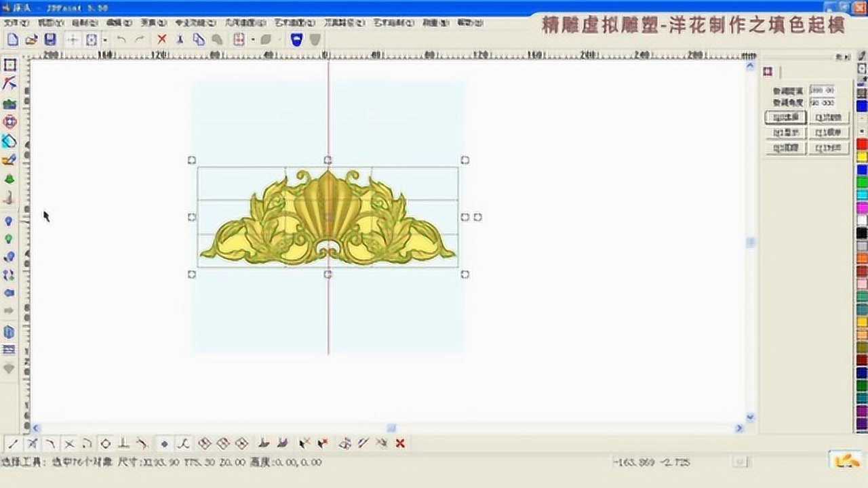Select the red color swatch on the right edge

tap(860, 144)
